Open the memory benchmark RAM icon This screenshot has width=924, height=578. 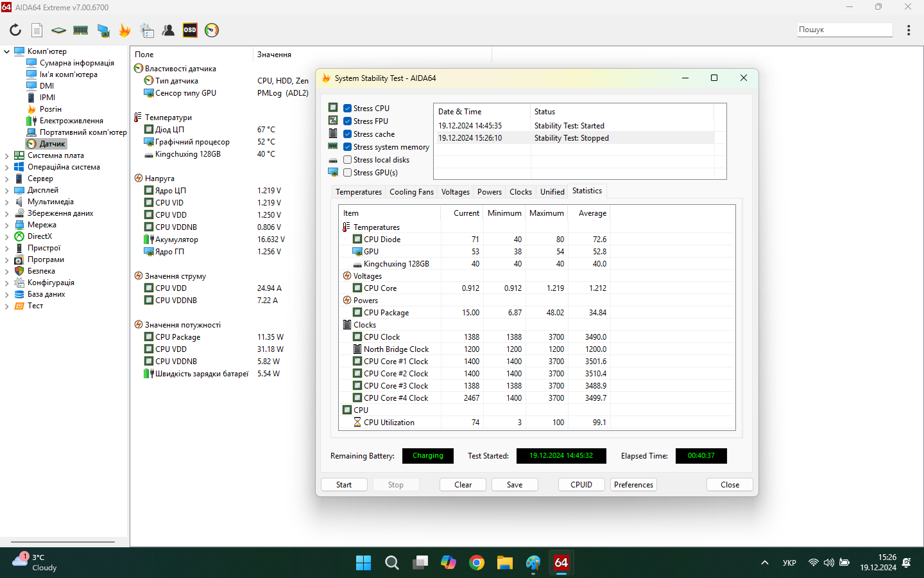tap(81, 30)
